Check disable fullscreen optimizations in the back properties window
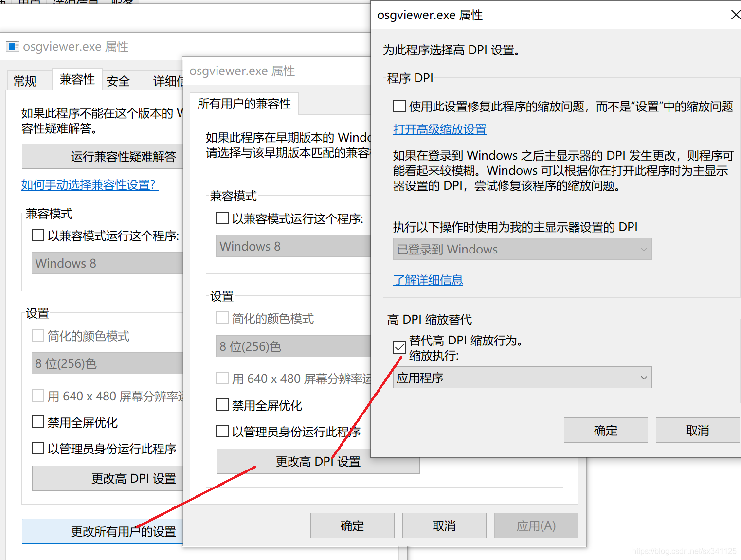 pos(38,422)
